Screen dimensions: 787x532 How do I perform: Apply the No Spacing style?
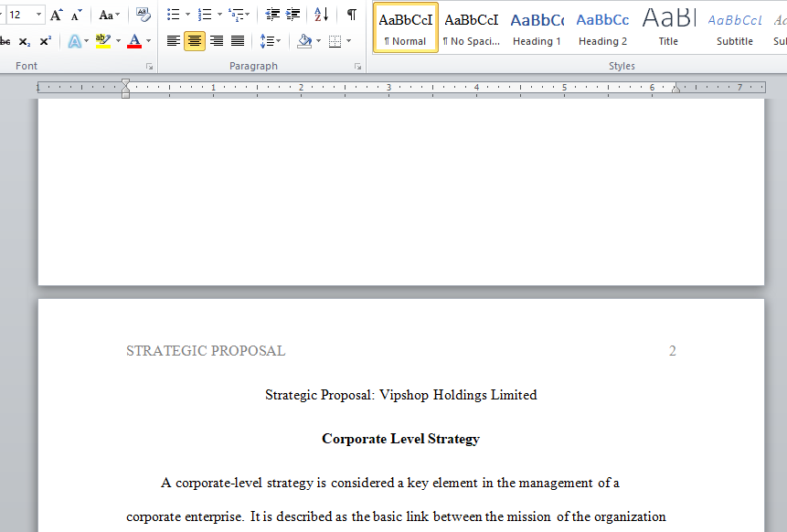[472, 27]
